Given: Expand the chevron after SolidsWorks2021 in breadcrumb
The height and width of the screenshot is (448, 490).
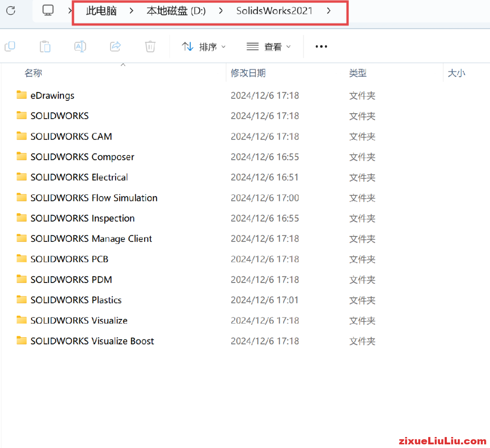Looking at the screenshot, I should tap(328, 11).
